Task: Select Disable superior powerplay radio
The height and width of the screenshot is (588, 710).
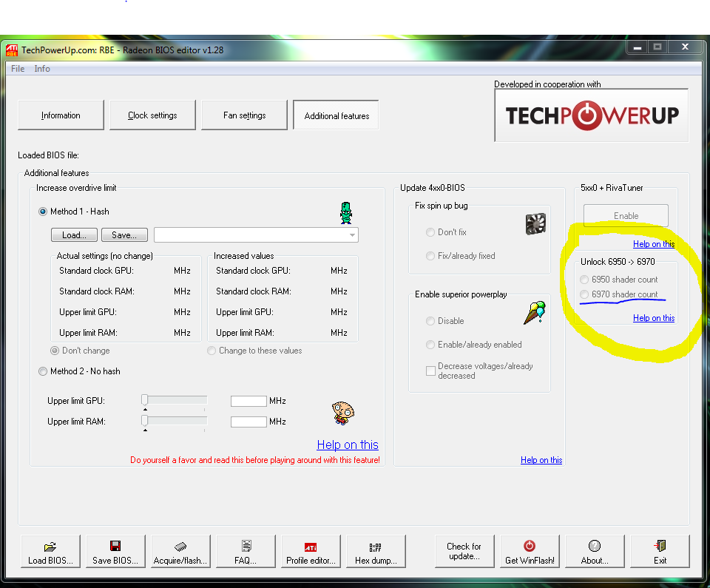Action: click(x=430, y=321)
